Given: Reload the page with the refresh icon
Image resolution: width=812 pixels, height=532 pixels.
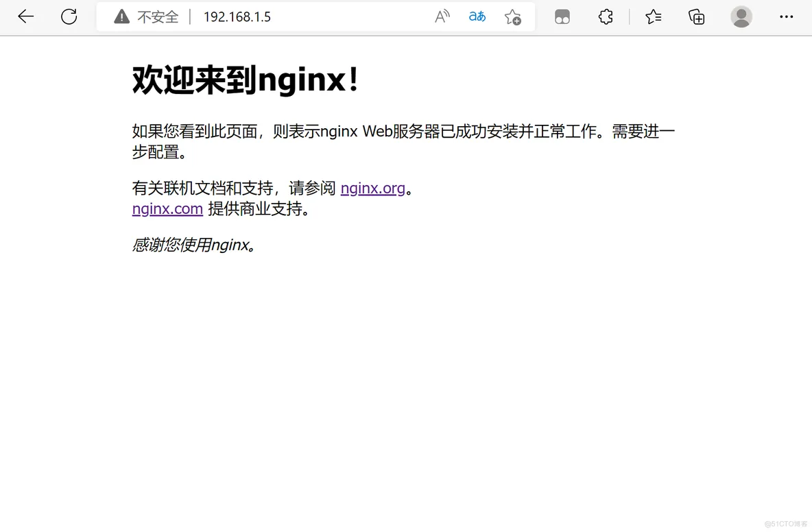Looking at the screenshot, I should pyautogui.click(x=69, y=16).
